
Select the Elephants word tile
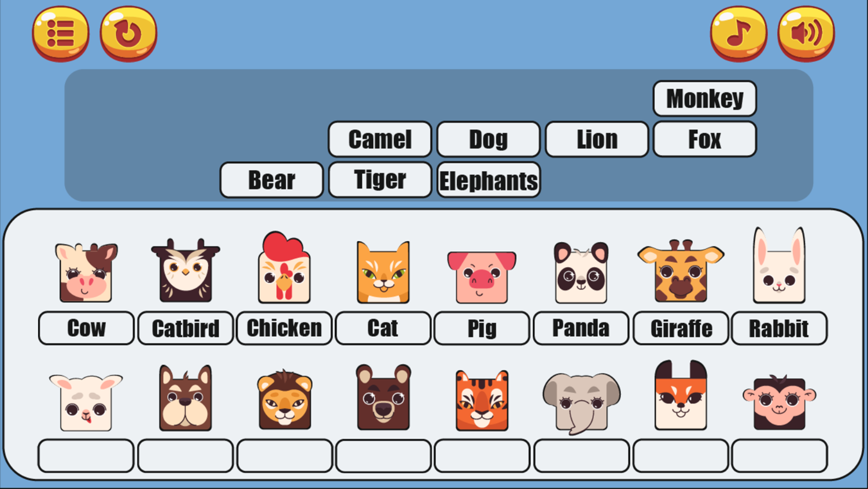489,180
